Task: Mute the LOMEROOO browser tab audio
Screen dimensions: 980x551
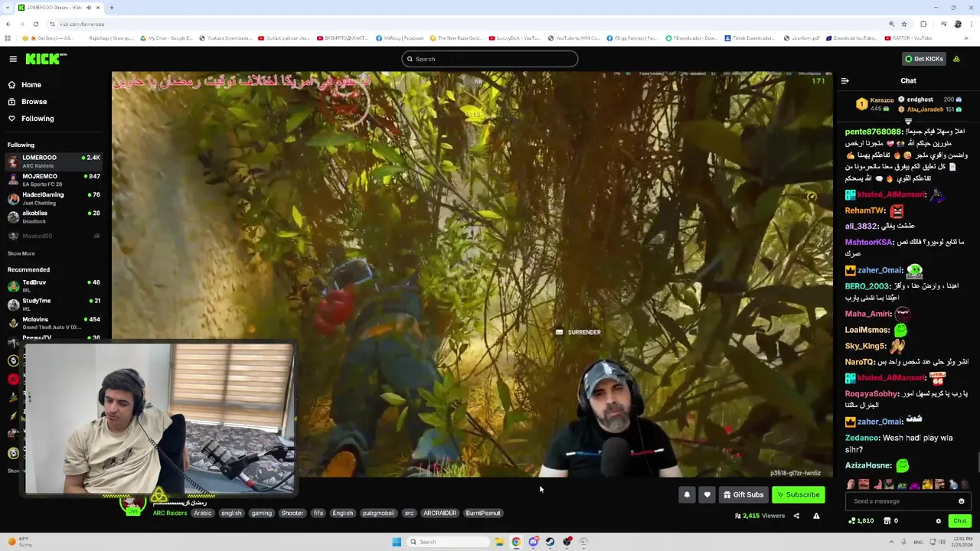Action: point(88,8)
